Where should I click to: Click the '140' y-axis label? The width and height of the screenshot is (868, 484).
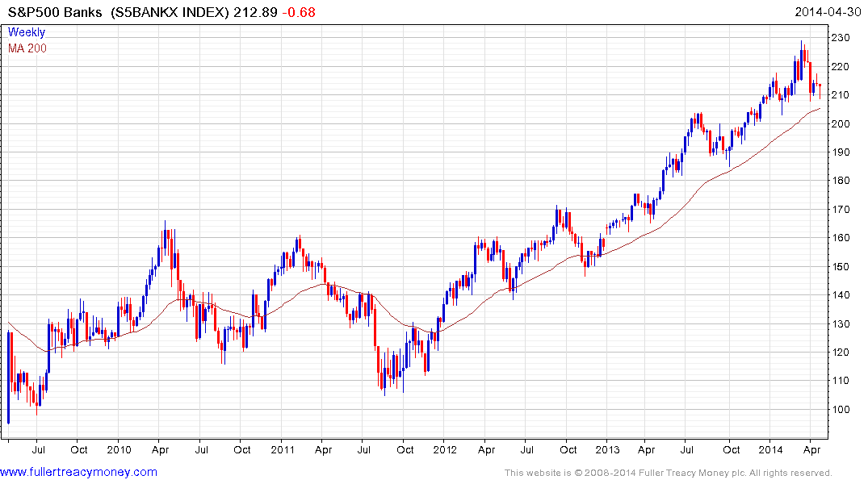point(840,294)
